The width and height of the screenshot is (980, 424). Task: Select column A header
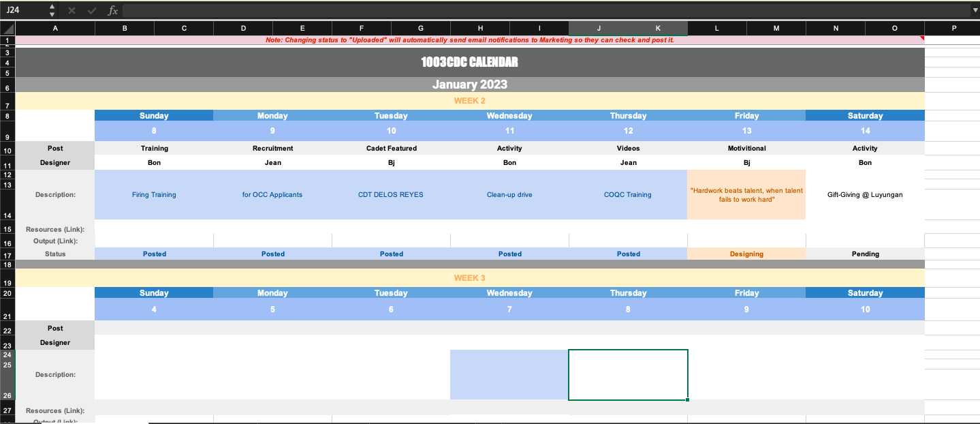click(55, 28)
